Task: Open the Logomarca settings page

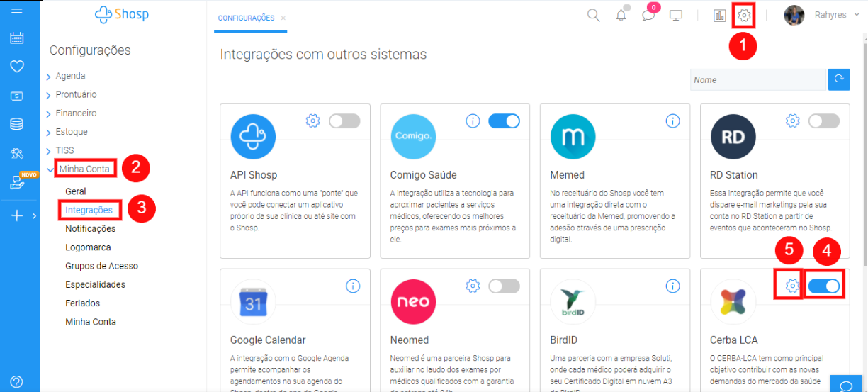Action: (x=88, y=247)
